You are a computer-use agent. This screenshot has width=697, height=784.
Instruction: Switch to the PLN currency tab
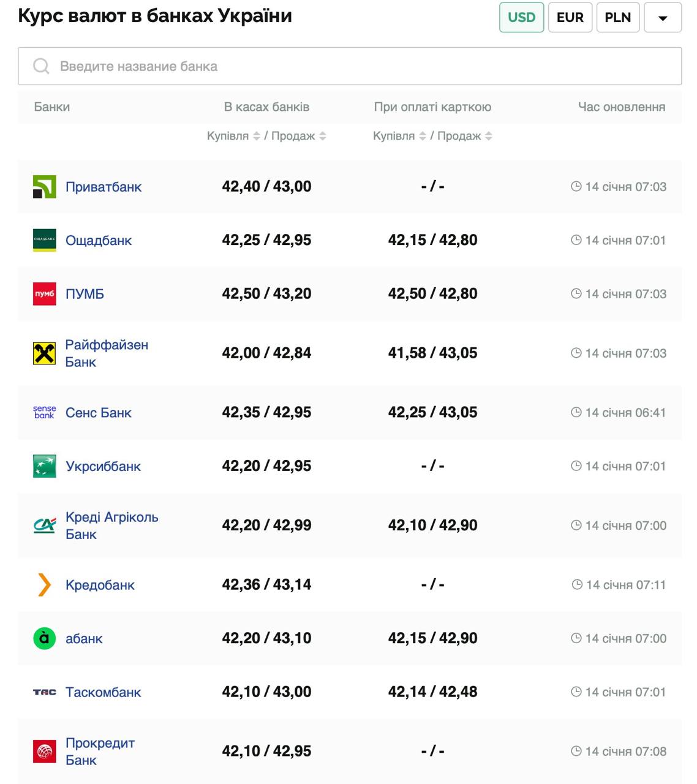pyautogui.click(x=617, y=17)
